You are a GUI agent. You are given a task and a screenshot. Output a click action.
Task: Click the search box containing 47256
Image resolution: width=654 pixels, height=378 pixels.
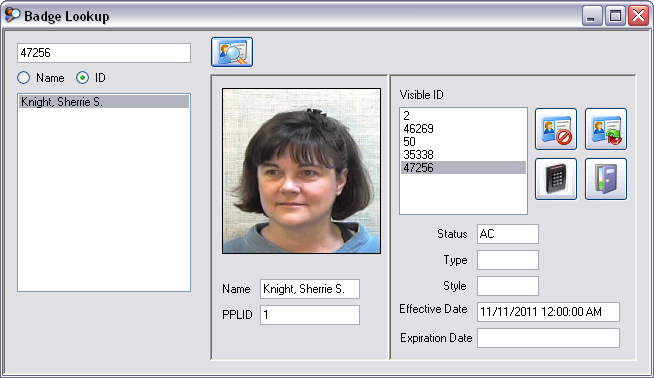pyautogui.click(x=104, y=53)
